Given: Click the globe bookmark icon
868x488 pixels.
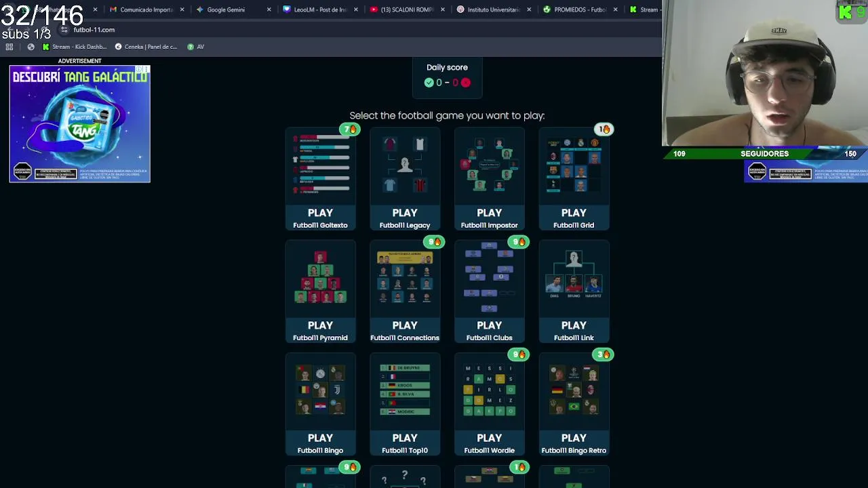Looking at the screenshot, I should pos(31,47).
